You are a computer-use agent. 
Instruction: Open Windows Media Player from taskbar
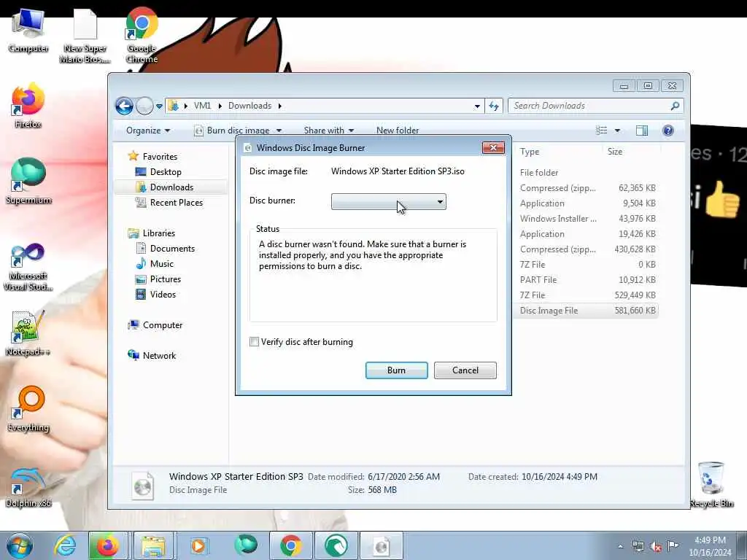click(x=198, y=545)
